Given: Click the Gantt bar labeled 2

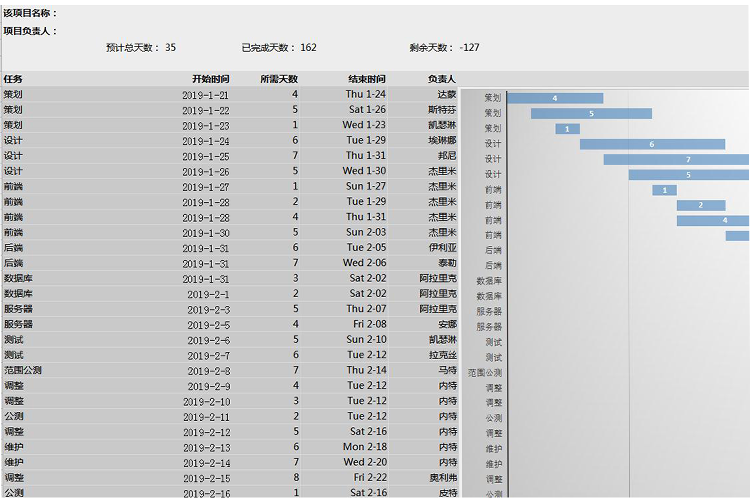Looking at the screenshot, I should (700, 205).
